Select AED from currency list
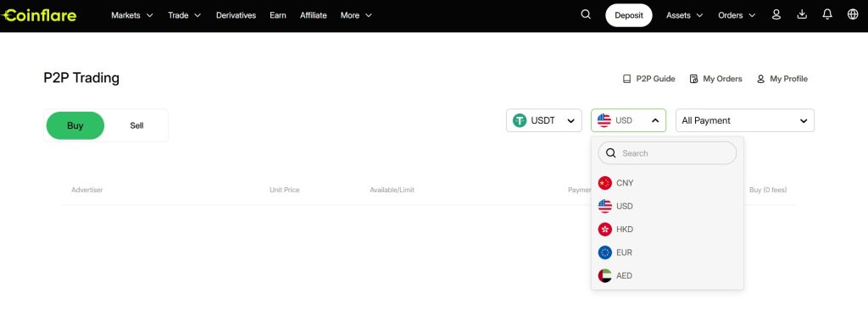The height and width of the screenshot is (310, 868). 668,275
